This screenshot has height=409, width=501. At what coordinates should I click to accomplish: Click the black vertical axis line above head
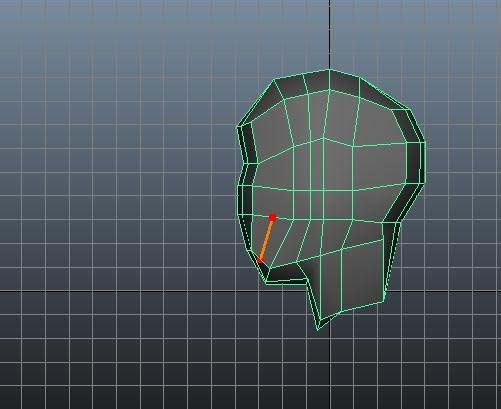[x=330, y=33]
